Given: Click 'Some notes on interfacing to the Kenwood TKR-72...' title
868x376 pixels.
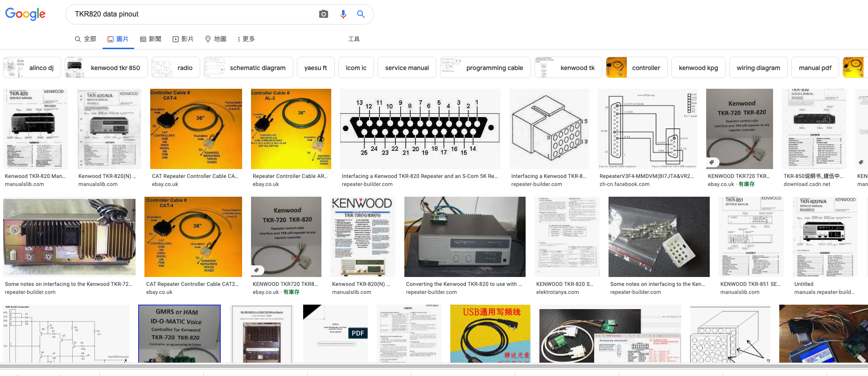Looking at the screenshot, I should pyautogui.click(x=68, y=284).
